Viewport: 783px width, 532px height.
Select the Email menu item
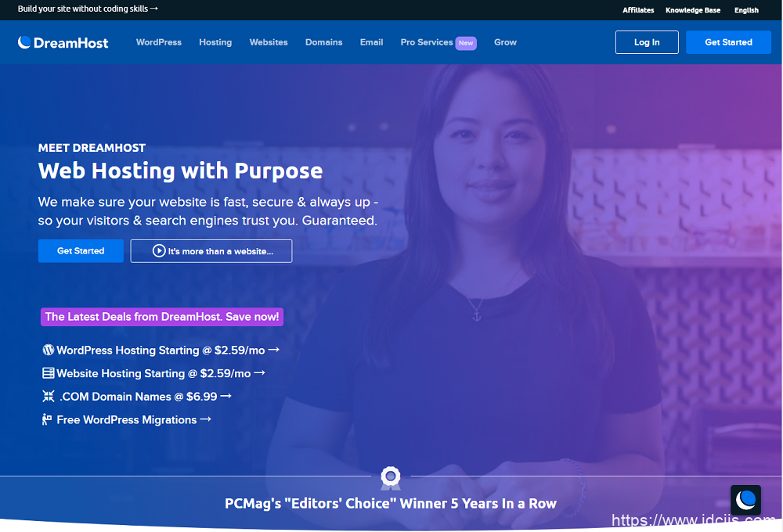click(x=371, y=42)
